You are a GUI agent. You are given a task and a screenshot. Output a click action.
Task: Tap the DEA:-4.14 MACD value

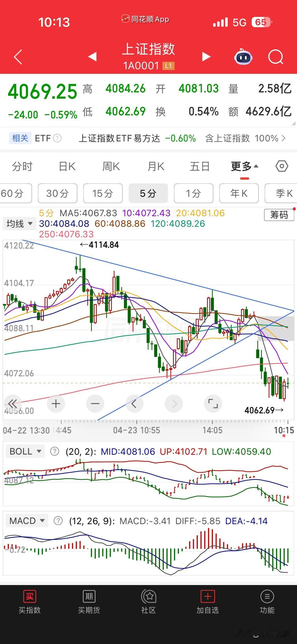(246, 521)
